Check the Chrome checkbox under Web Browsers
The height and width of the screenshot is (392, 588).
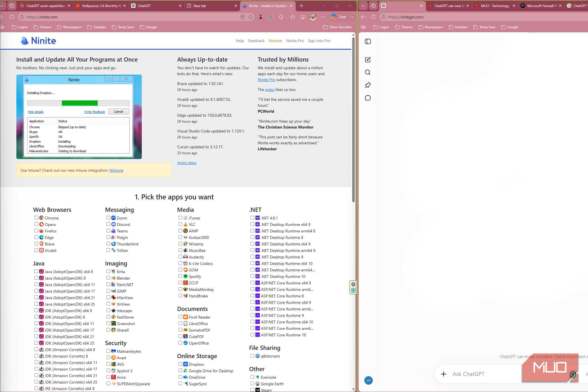pos(36,218)
